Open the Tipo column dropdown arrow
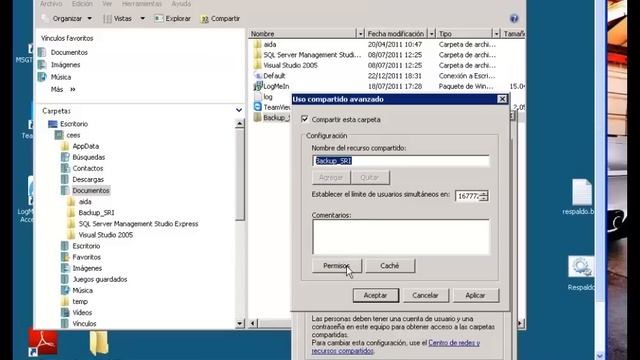640x360 pixels. [496, 33]
